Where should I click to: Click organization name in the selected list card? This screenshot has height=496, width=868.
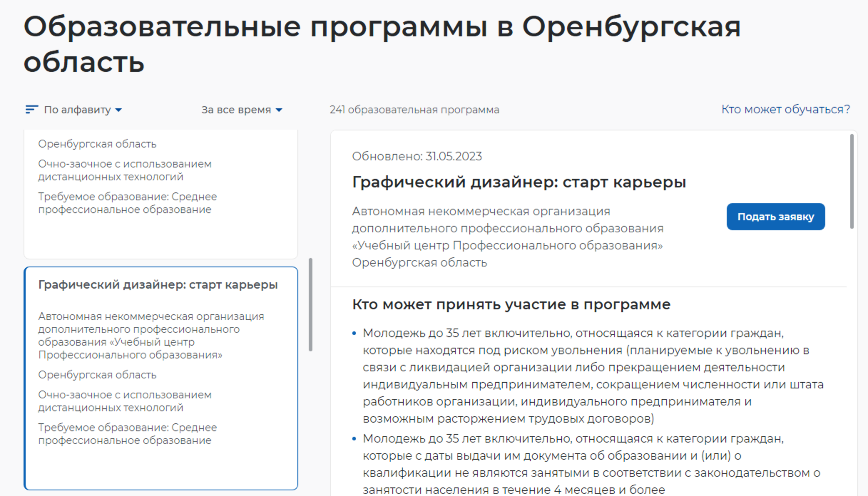[x=151, y=336]
